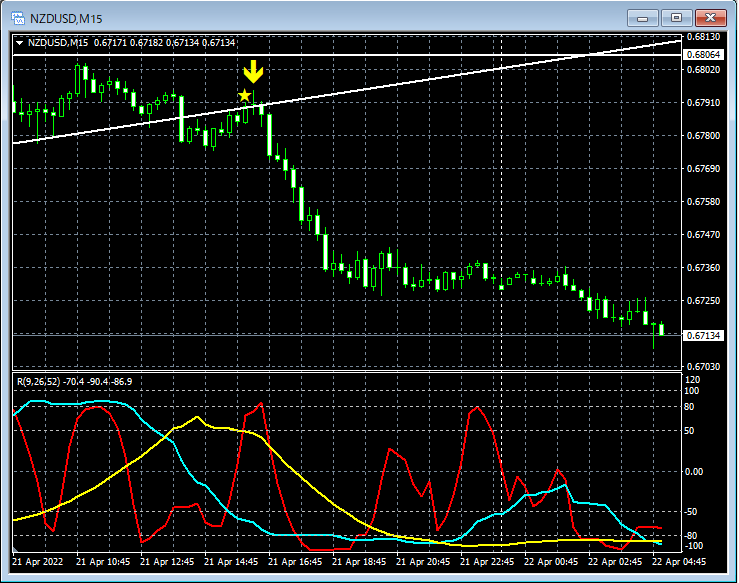Close the NZDUSD,M15 chart window

[710, 18]
